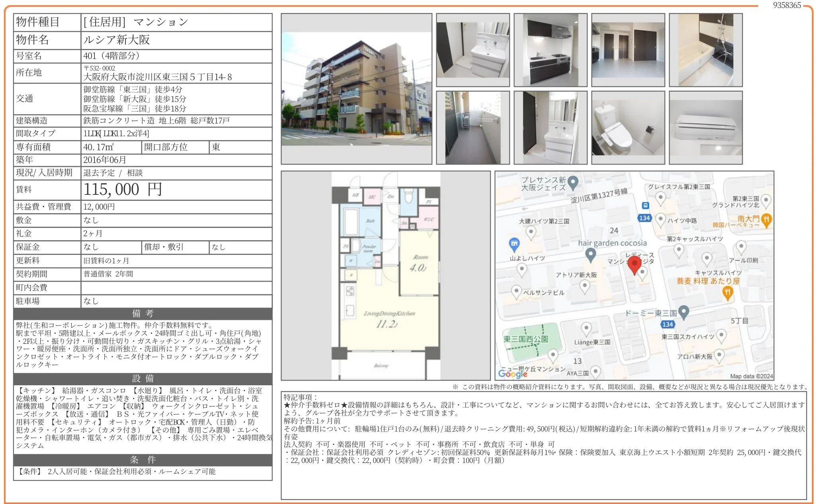Click the blue bus stop icon on map
This screenshot has height=504, width=819.
(x=645, y=206)
